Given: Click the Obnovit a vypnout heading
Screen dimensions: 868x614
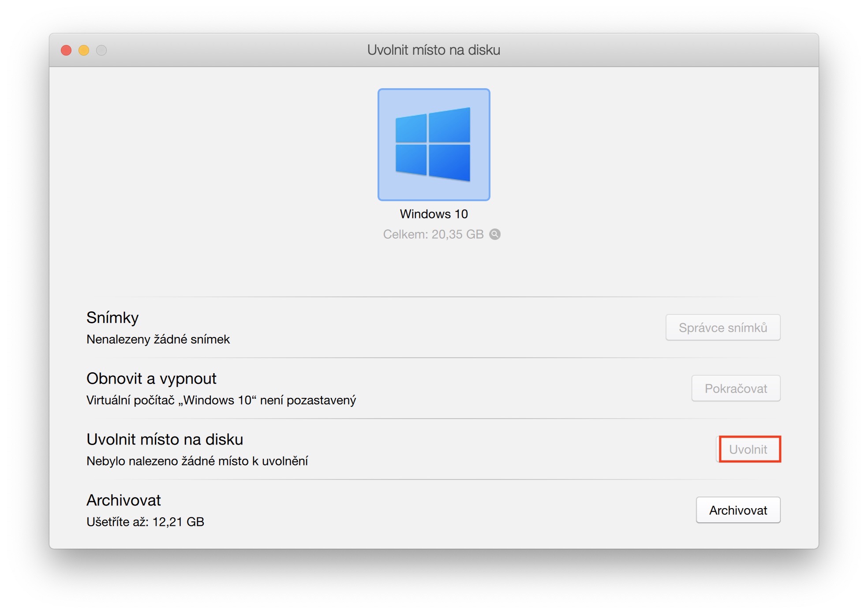Looking at the screenshot, I should 151,378.
